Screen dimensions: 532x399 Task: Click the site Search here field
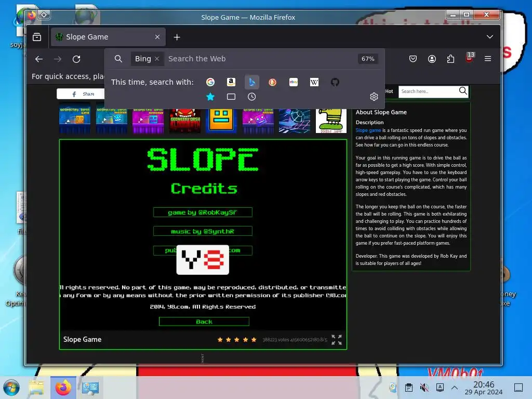pyautogui.click(x=429, y=91)
